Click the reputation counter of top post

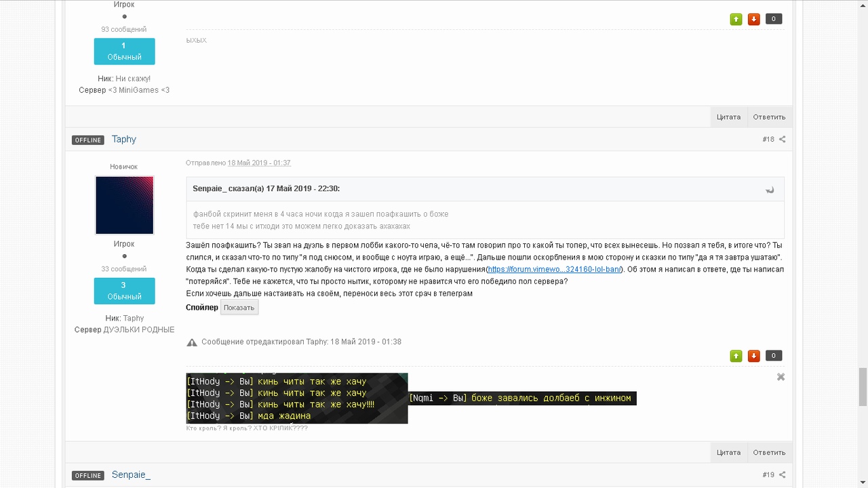click(774, 19)
